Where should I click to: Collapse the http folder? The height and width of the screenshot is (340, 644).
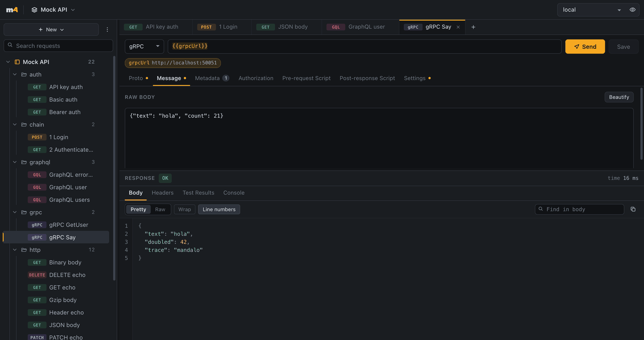point(15,250)
